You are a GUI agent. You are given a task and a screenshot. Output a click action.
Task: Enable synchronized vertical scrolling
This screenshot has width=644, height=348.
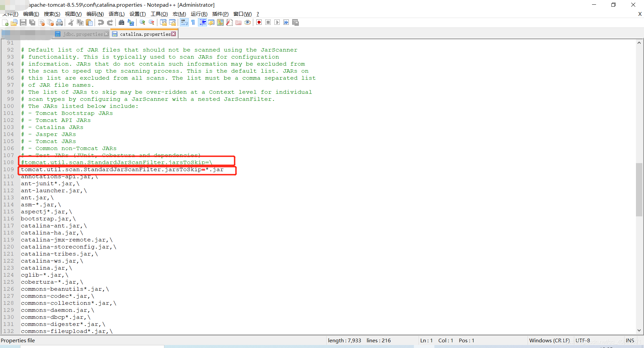[163, 22]
